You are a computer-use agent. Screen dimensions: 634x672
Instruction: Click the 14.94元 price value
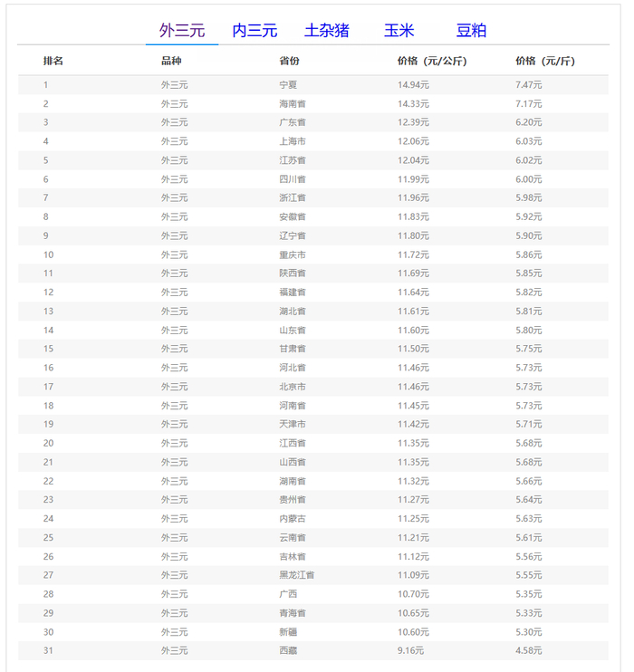point(413,85)
